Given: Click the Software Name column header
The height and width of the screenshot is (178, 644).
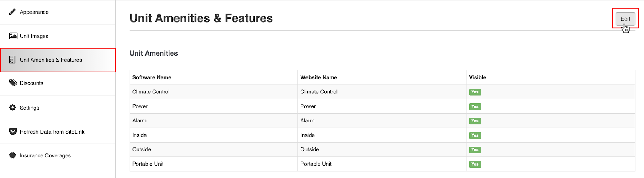Looking at the screenshot, I should (152, 77).
